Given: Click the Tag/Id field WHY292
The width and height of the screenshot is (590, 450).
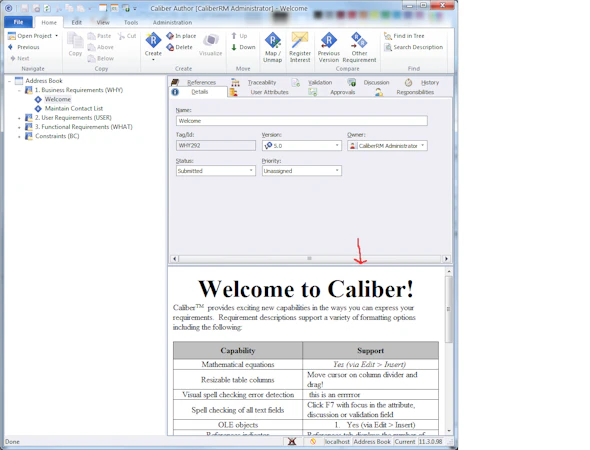Looking at the screenshot, I should [216, 146].
